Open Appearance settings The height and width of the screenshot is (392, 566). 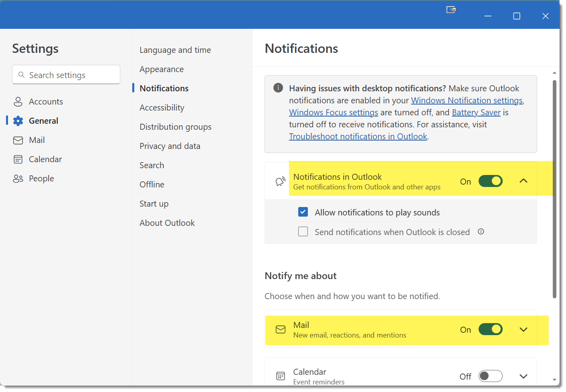coord(162,69)
